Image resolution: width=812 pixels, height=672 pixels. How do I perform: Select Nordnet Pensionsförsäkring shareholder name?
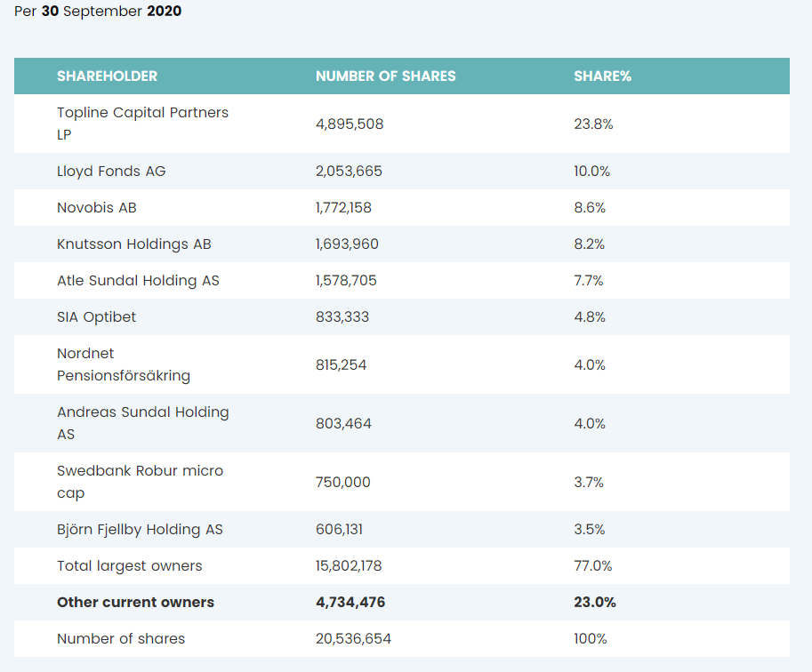click(x=124, y=364)
